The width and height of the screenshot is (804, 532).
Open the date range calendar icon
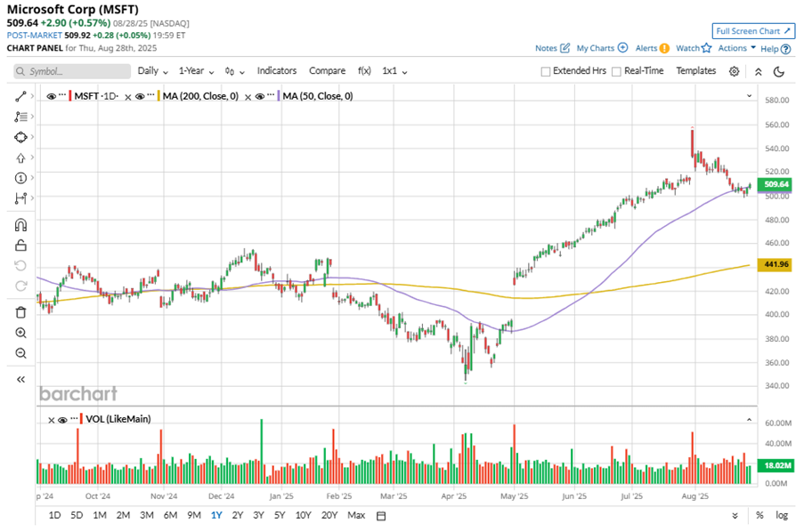tap(381, 516)
